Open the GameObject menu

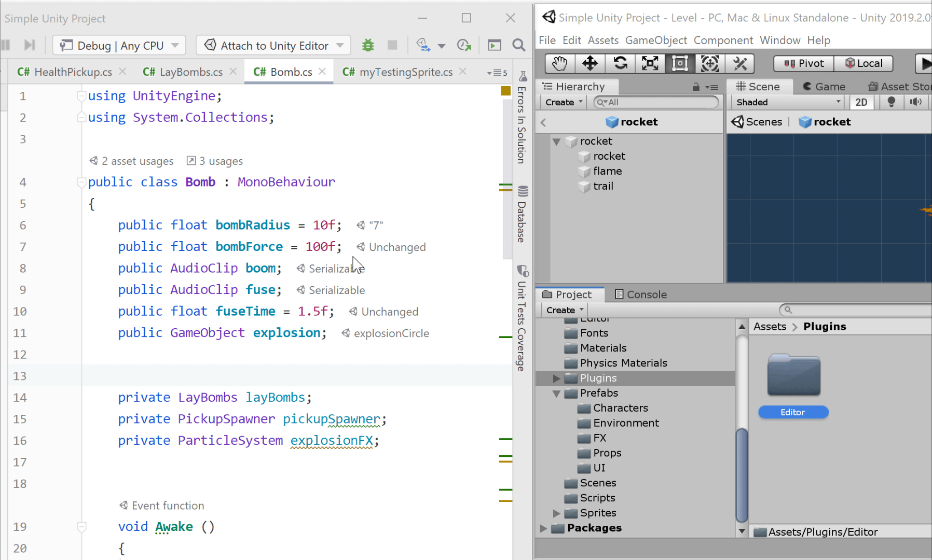656,40
